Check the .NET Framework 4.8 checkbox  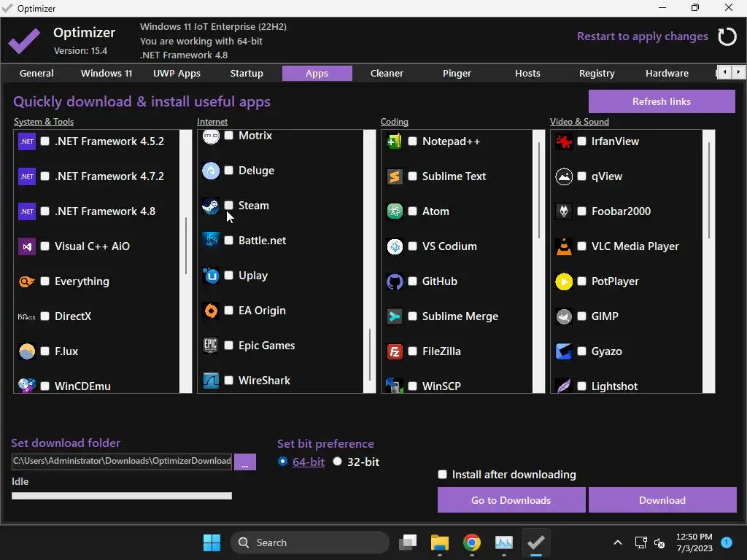click(x=44, y=211)
